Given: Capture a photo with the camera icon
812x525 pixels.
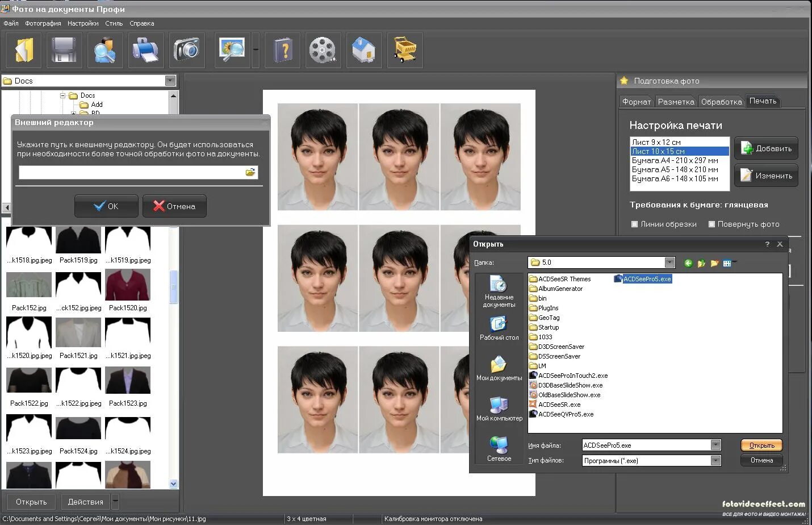Looking at the screenshot, I should point(187,50).
